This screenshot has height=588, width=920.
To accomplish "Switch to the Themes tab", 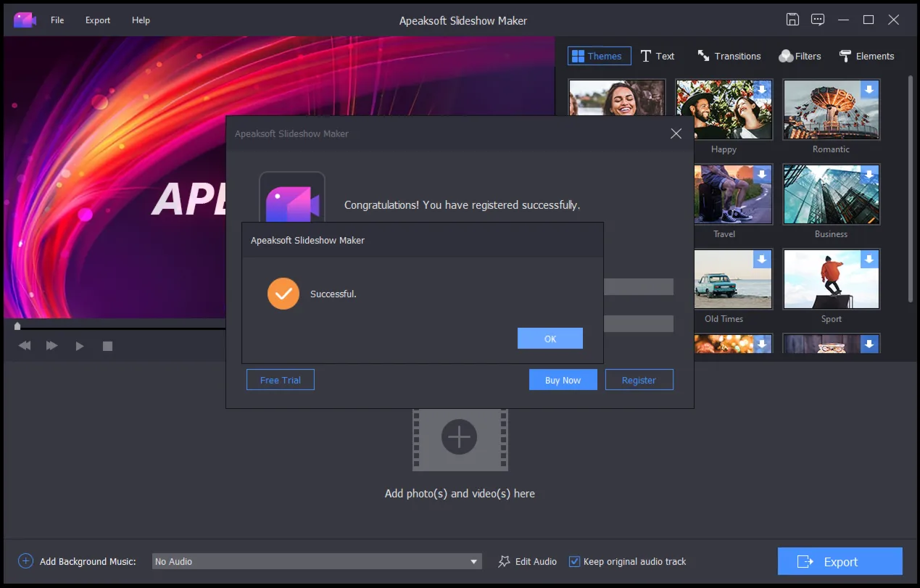I will [x=599, y=56].
